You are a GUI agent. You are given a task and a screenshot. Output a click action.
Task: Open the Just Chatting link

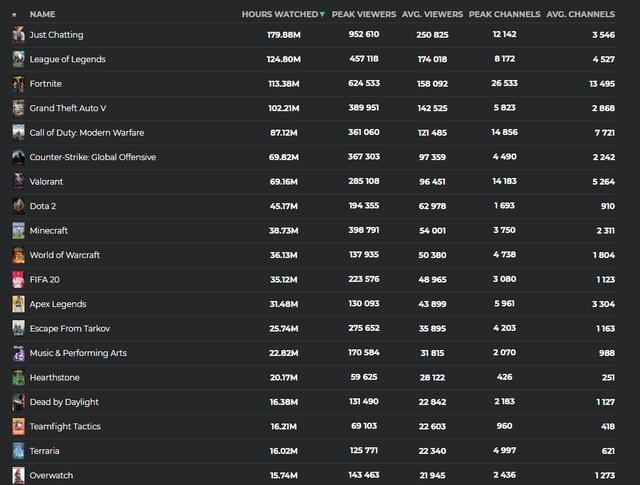coord(56,35)
